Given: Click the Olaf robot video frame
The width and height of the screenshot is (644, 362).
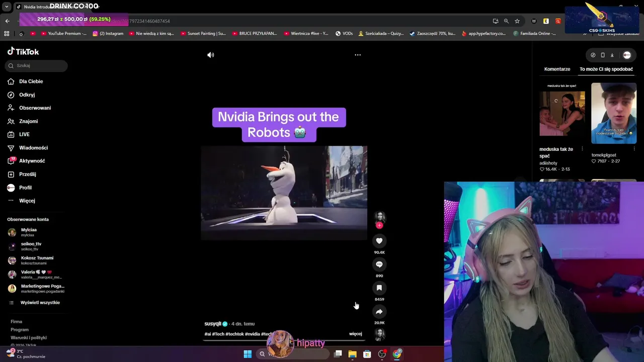Looking at the screenshot, I should pyautogui.click(x=284, y=193).
